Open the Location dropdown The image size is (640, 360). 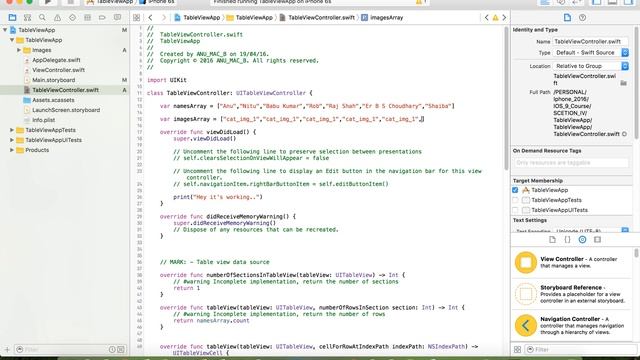(x=591, y=66)
